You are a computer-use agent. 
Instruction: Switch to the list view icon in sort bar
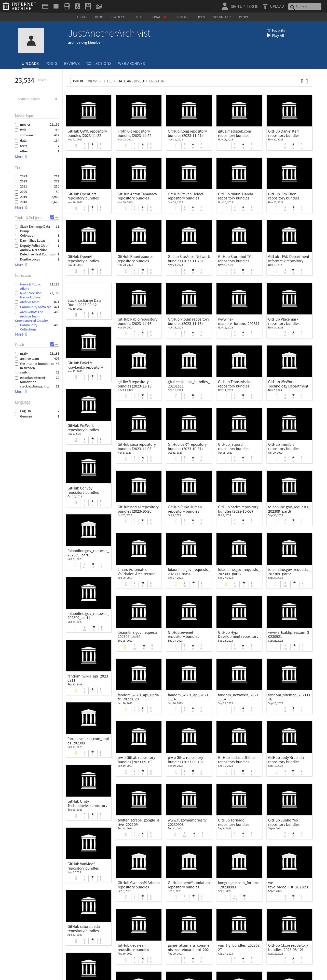tap(307, 81)
